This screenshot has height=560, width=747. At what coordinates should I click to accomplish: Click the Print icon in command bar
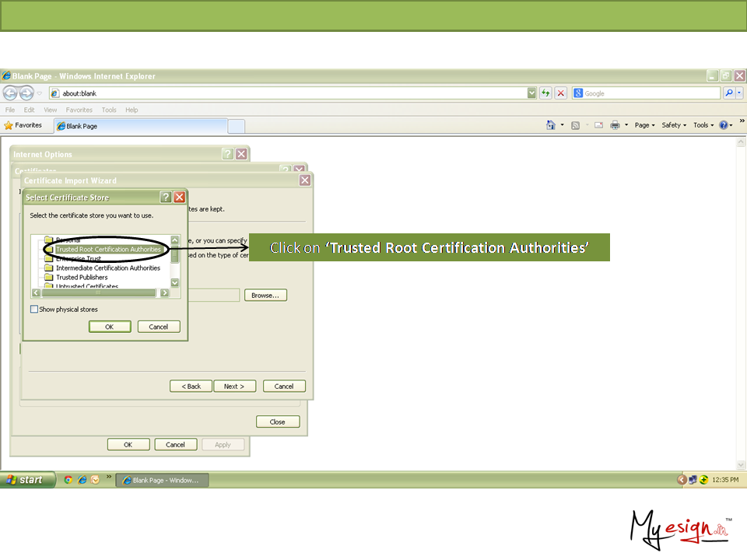615,125
